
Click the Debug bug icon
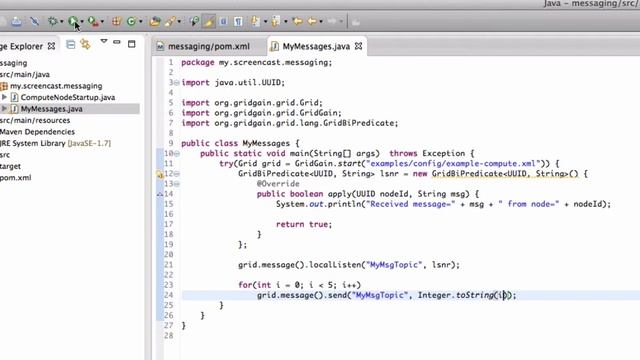point(52,21)
